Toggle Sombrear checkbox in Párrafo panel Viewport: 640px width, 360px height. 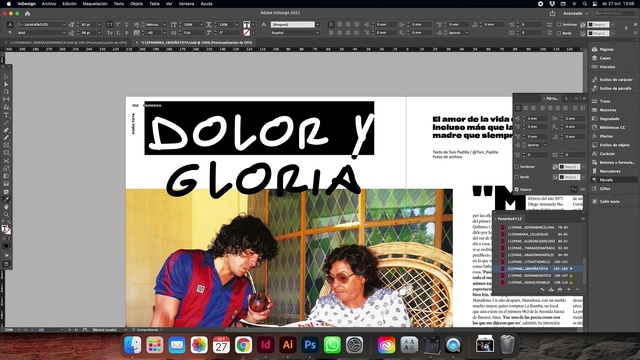tap(517, 167)
